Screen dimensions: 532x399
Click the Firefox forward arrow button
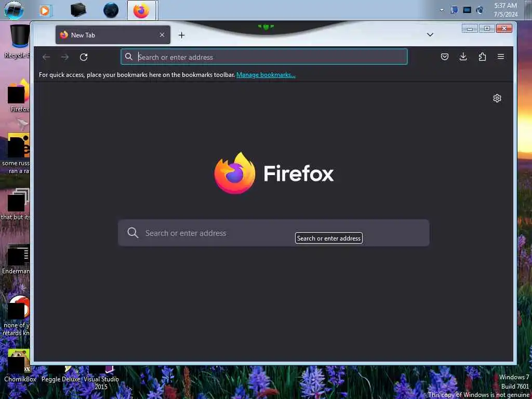coord(65,57)
